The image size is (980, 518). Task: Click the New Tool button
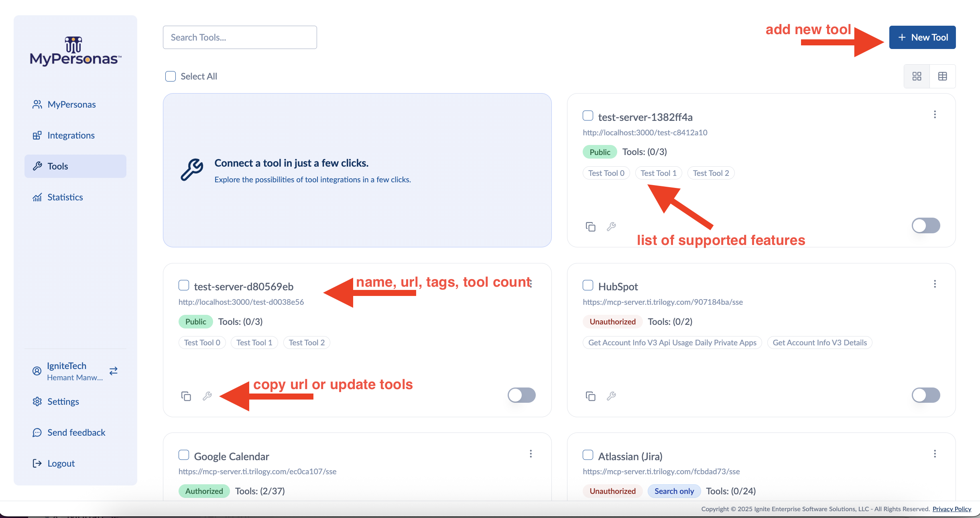(922, 37)
